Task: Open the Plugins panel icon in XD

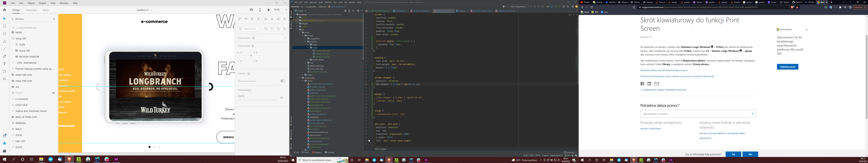Action: [4, 151]
